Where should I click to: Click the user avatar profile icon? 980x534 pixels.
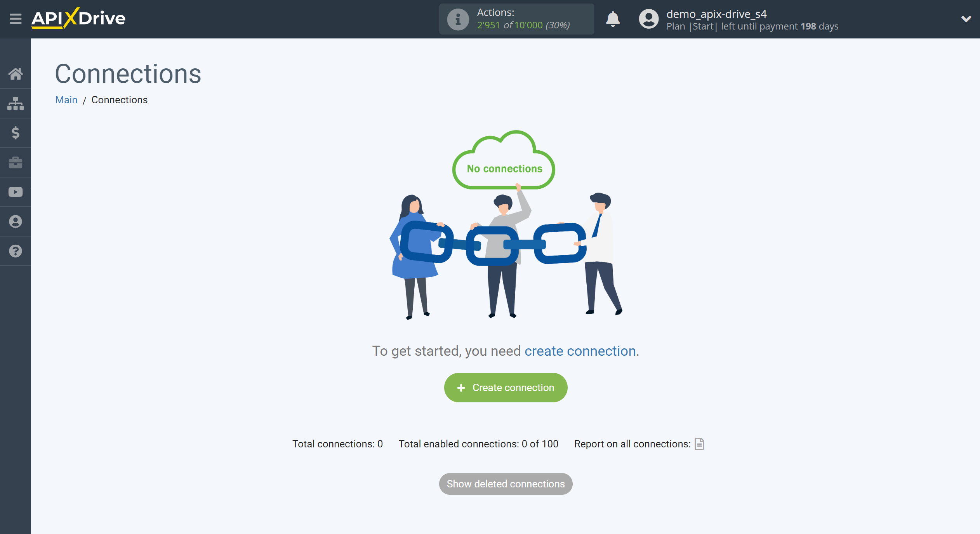646,18
